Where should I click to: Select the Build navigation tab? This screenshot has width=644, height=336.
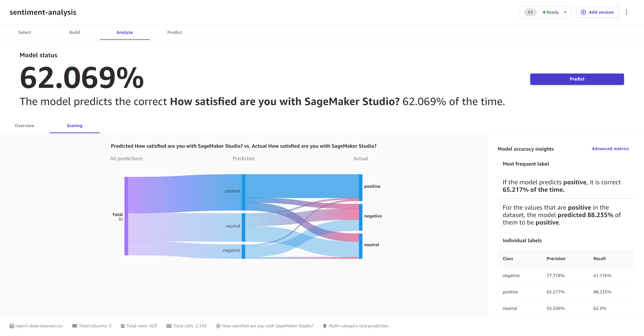tap(75, 32)
